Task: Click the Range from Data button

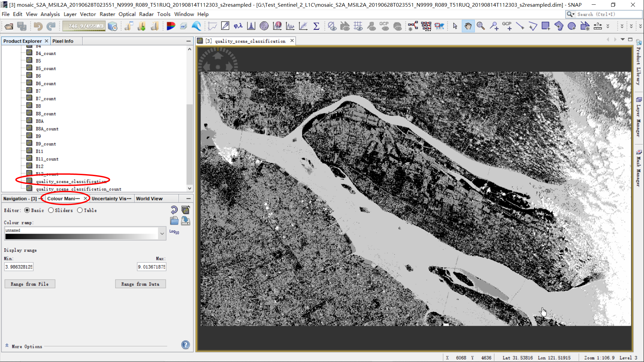Action: pyautogui.click(x=140, y=284)
